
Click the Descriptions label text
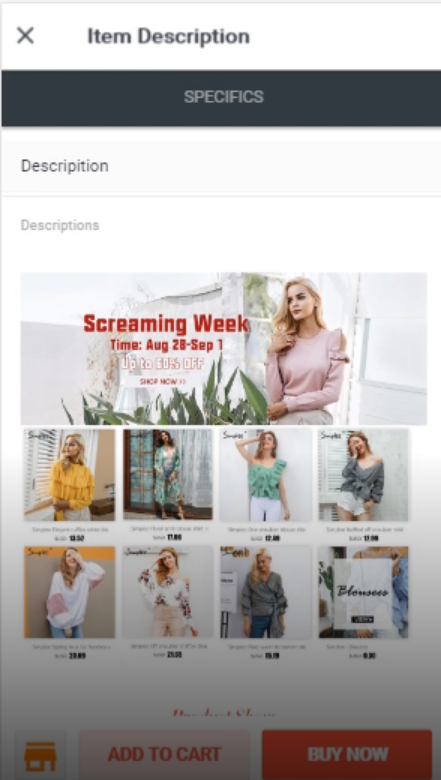coord(60,225)
